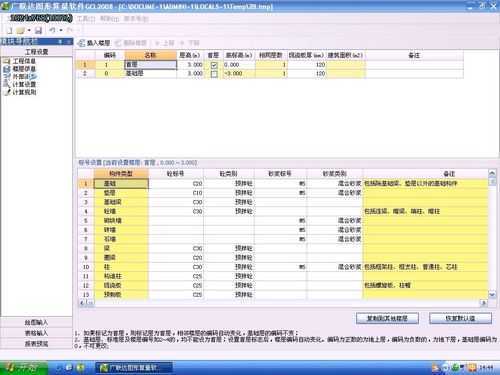Select the 垫层 component row cell
This screenshot has height=375, width=500.
coord(121,193)
